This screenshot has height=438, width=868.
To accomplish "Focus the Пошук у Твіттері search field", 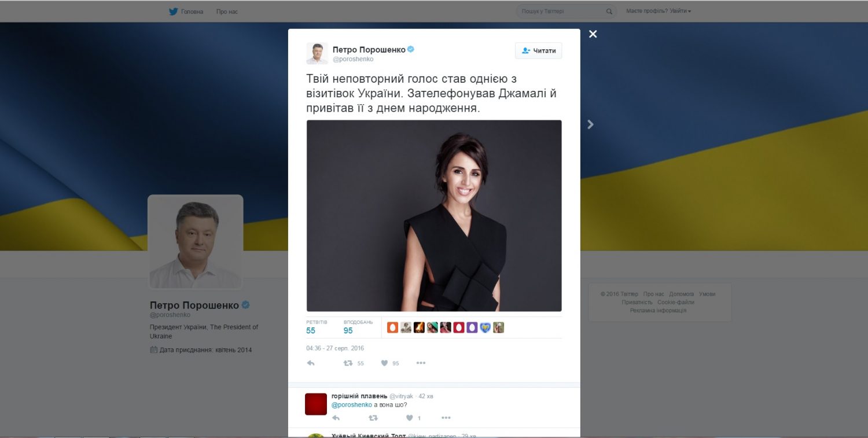I will pos(565,11).
